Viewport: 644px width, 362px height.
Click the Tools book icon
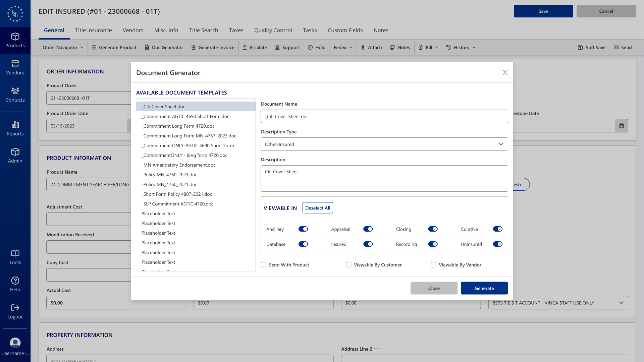click(15, 253)
